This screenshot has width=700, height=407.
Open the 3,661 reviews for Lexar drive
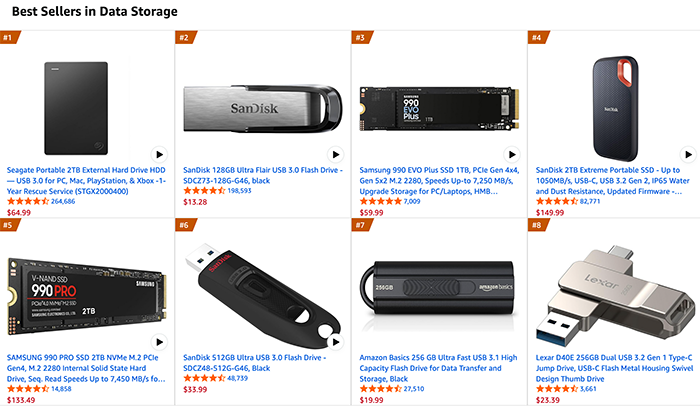tap(592, 390)
